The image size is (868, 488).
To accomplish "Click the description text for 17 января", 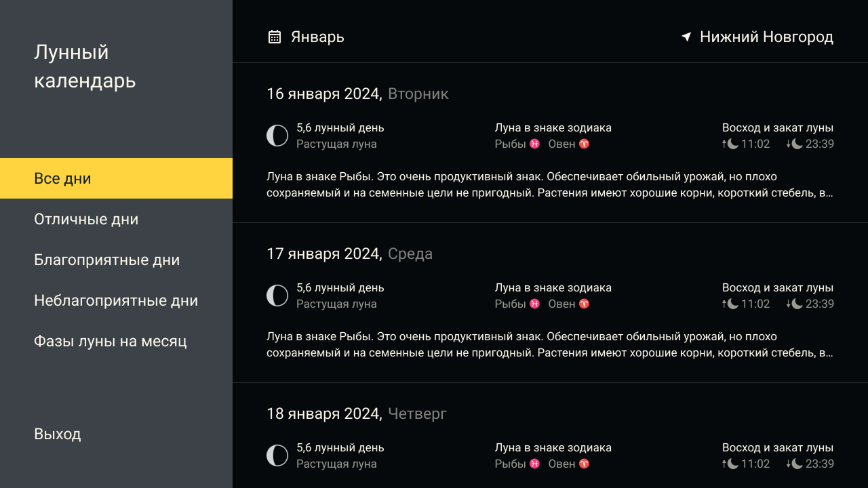I will [549, 344].
